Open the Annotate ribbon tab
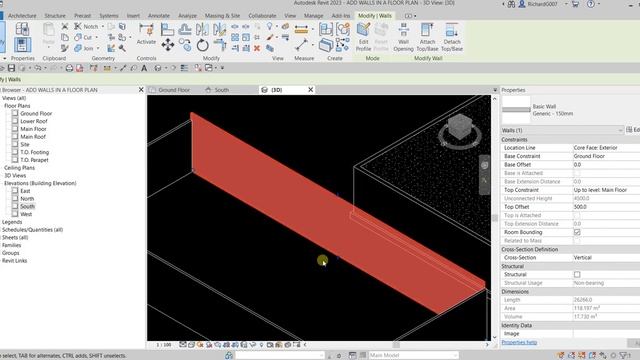640x360 pixels. (x=159, y=16)
